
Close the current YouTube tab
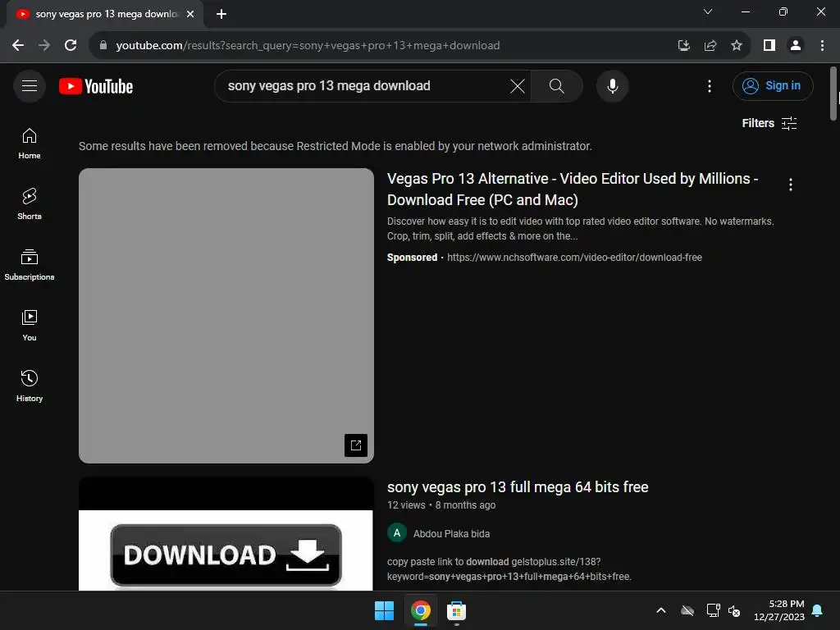(190, 14)
